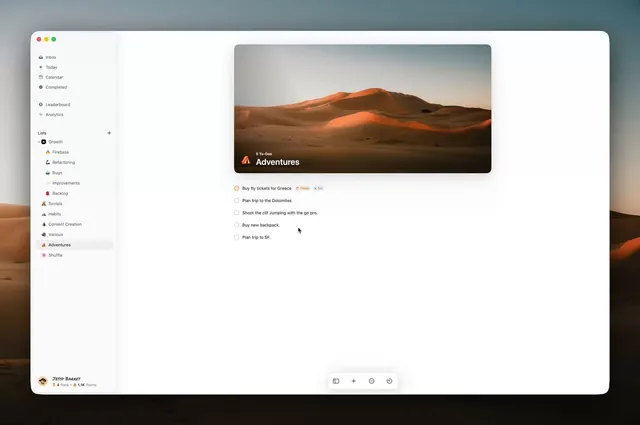Viewport: 640px width, 425px height.
Task: Open the Inbox in the sidebar
Action: [48, 57]
